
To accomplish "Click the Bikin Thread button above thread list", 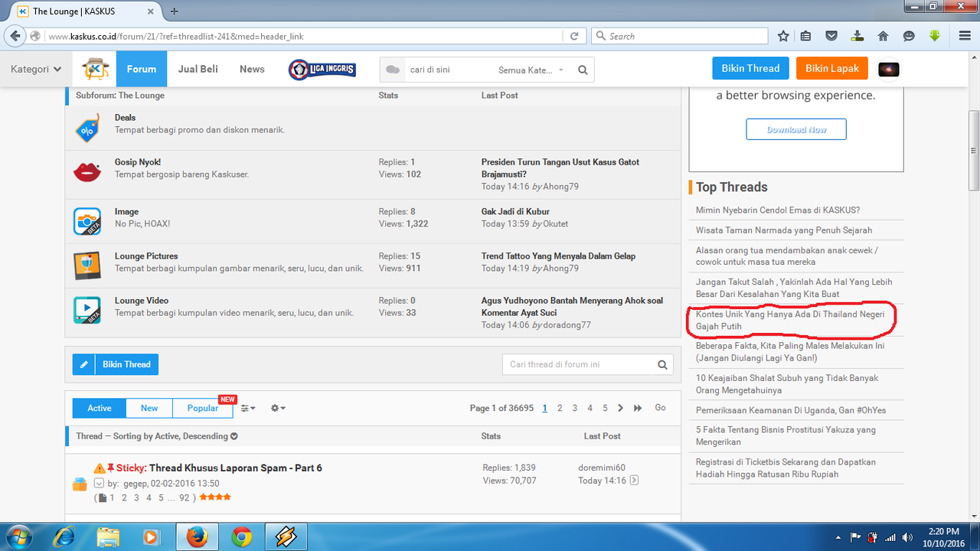I will click(116, 364).
